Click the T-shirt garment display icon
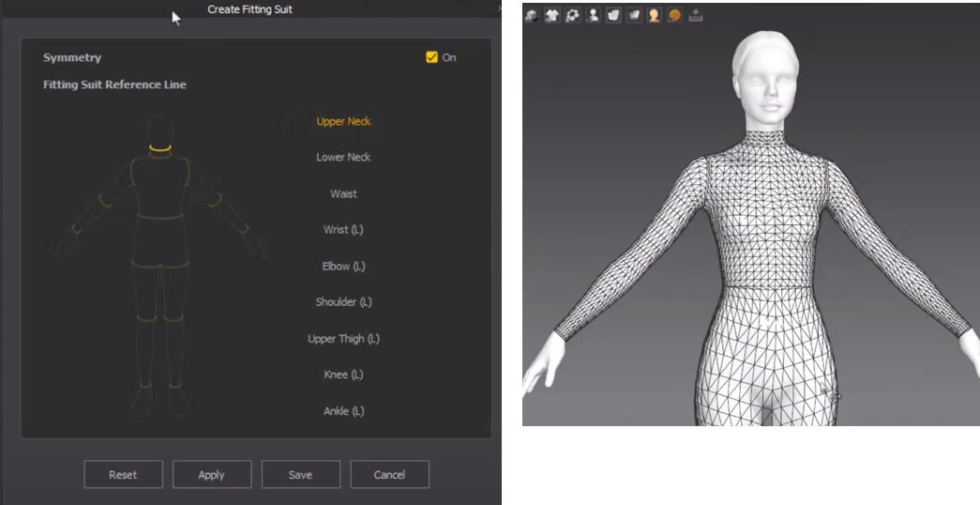The image size is (980, 505). (551, 15)
